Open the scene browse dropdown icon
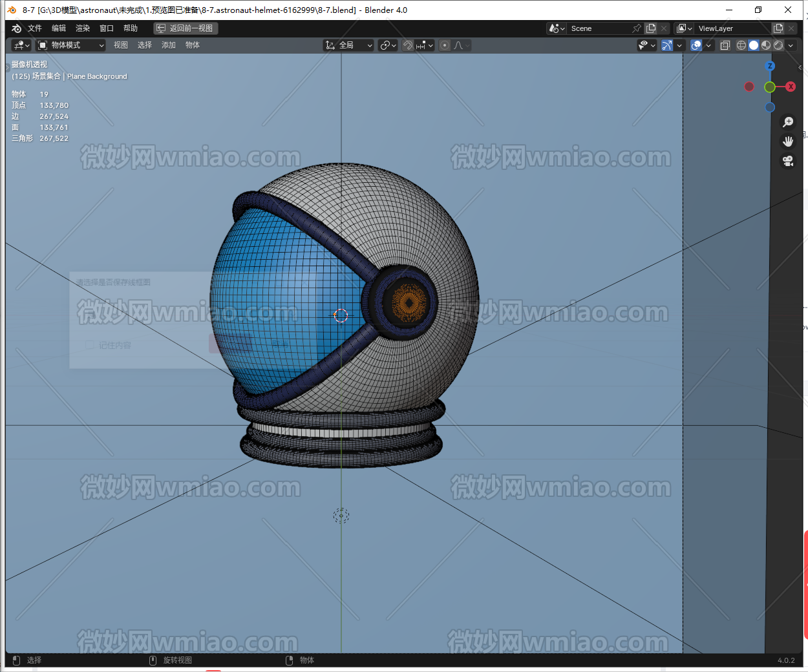808x672 pixels. click(557, 28)
